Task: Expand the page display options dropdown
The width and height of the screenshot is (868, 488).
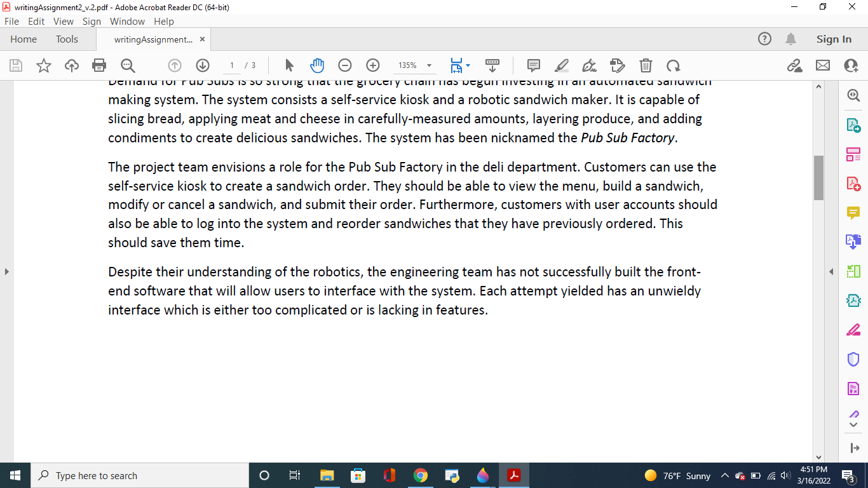Action: (468, 65)
